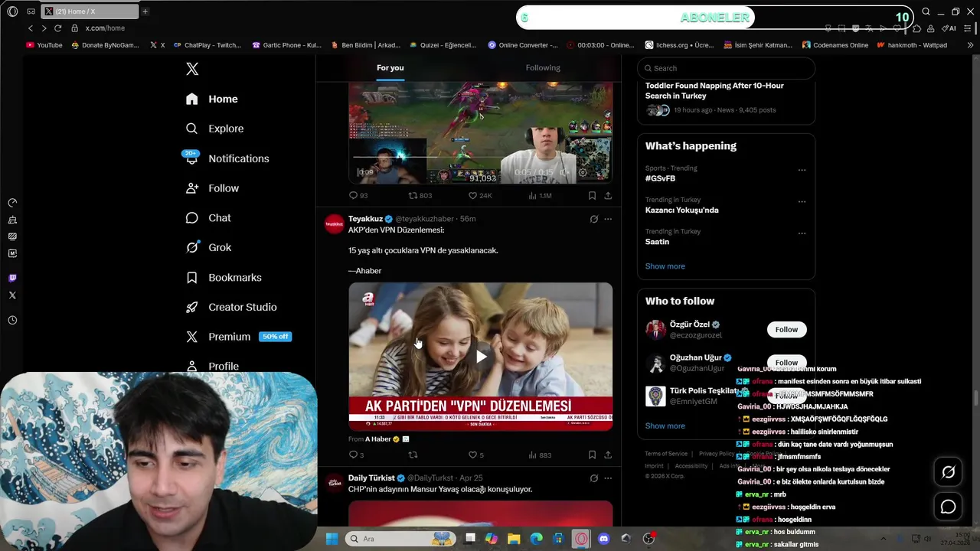Open more options on Teyakkuz post
Viewport: 980px width, 551px height.
coord(608,219)
